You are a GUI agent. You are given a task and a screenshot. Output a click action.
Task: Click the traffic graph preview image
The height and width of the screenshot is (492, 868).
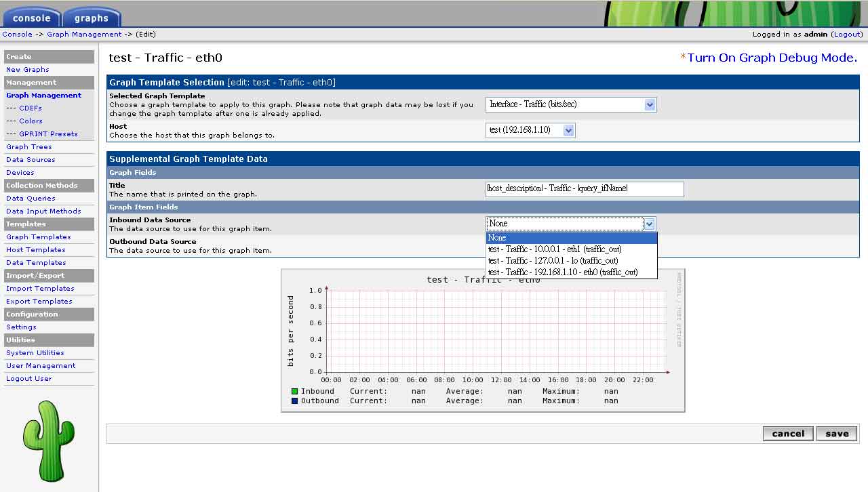click(483, 340)
